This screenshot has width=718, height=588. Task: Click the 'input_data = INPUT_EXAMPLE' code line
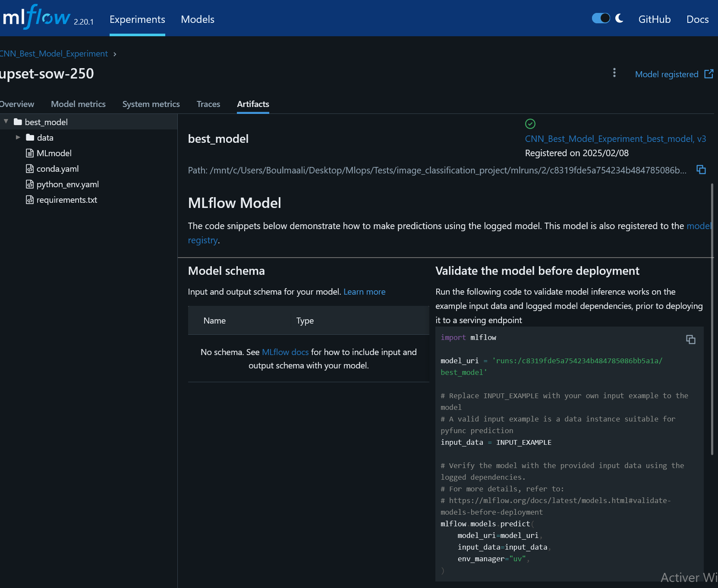[x=496, y=442]
